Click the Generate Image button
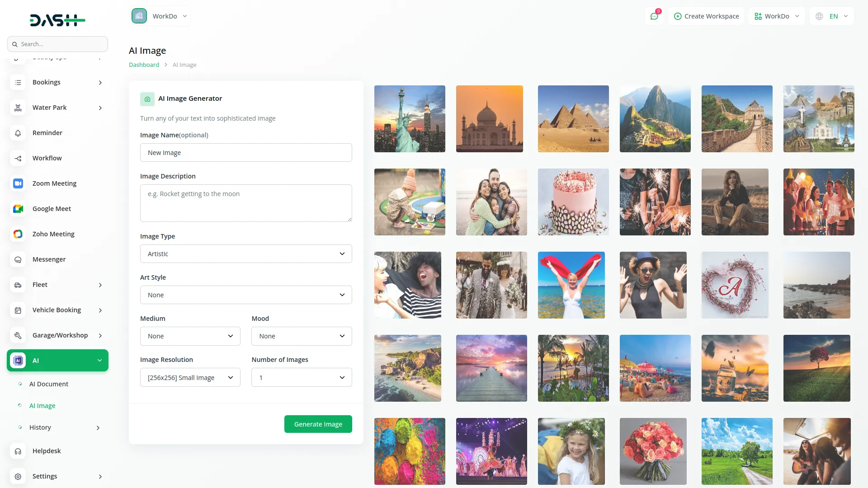868x488 pixels. coord(318,424)
